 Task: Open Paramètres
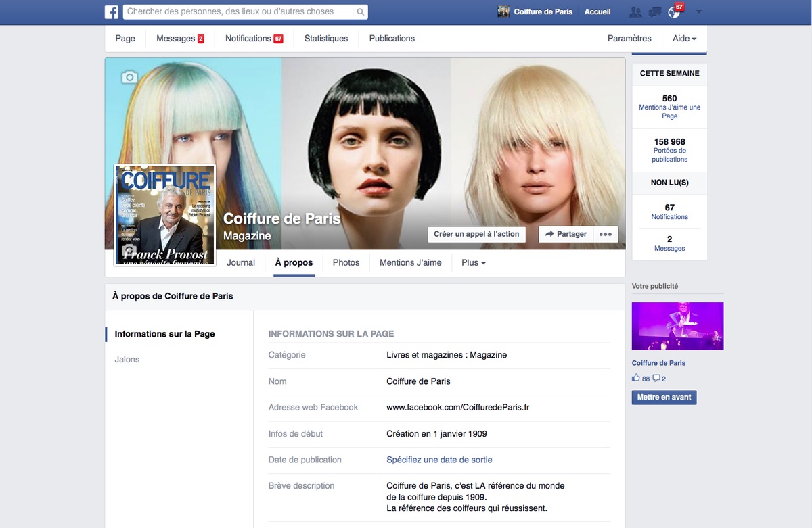tap(629, 39)
